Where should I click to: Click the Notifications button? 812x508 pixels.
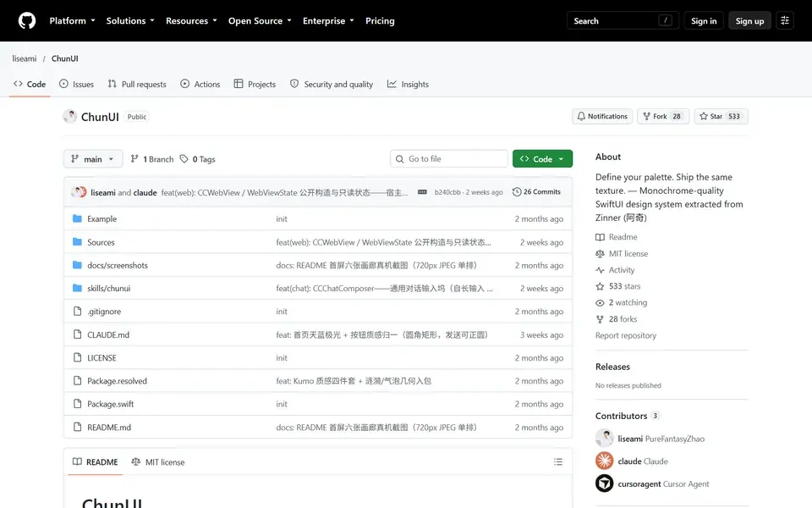point(602,116)
